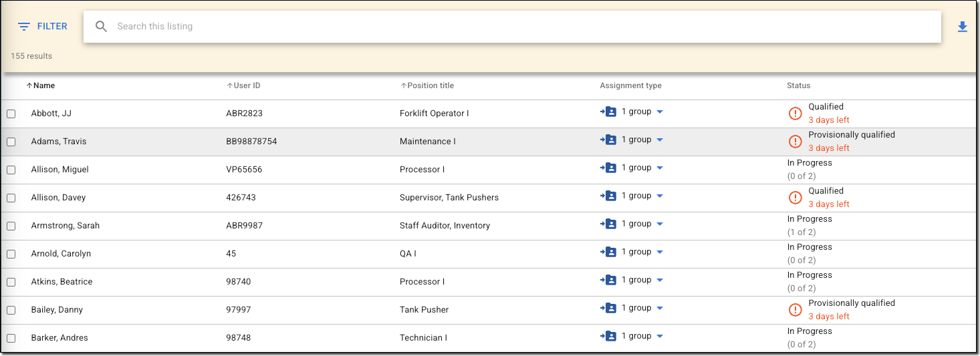Screen dimensions: 980x356
Task: Focus the Search this listing field
Action: point(521,27)
